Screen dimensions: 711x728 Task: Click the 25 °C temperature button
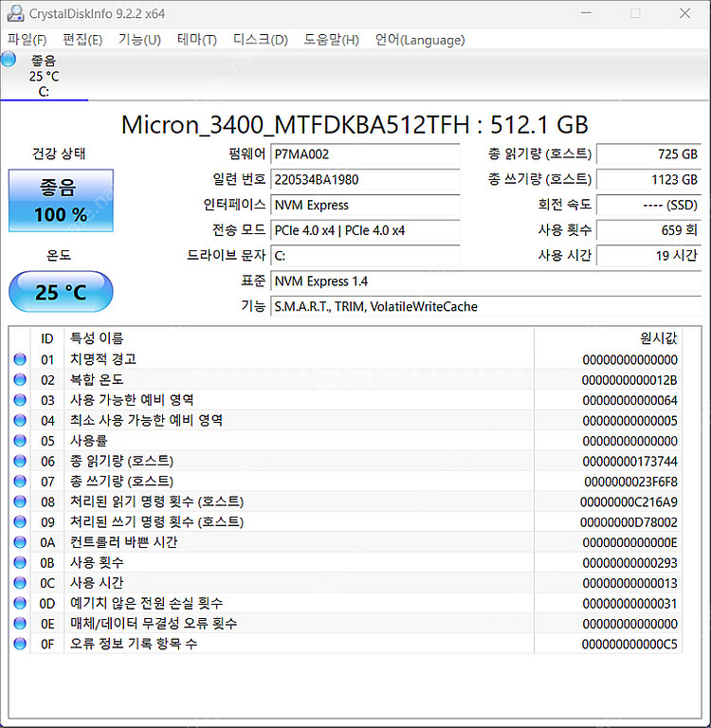61,292
